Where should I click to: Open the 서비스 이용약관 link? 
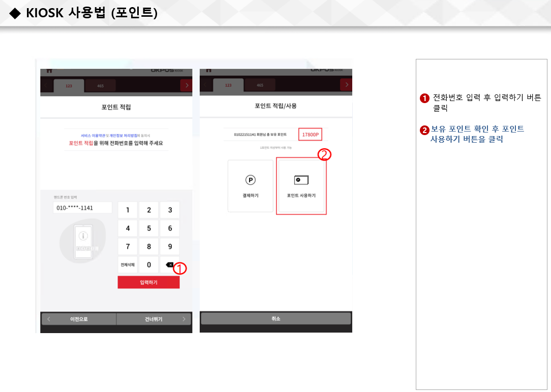pyautogui.click(x=93, y=136)
